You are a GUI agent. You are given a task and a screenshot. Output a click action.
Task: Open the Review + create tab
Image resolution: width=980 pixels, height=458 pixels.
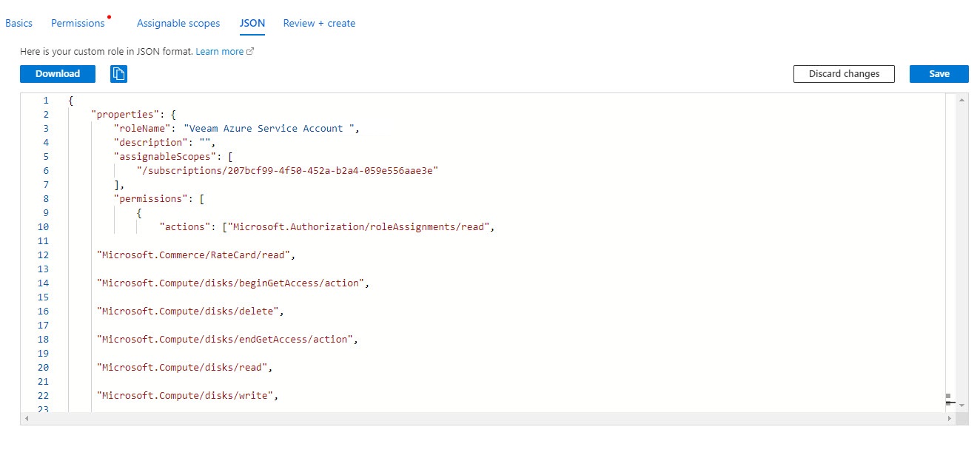319,23
